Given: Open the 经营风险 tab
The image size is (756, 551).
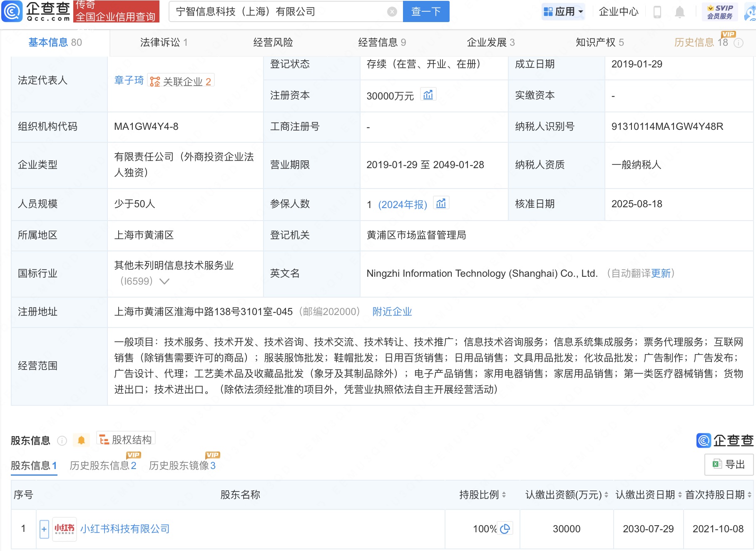Looking at the screenshot, I should [x=273, y=42].
